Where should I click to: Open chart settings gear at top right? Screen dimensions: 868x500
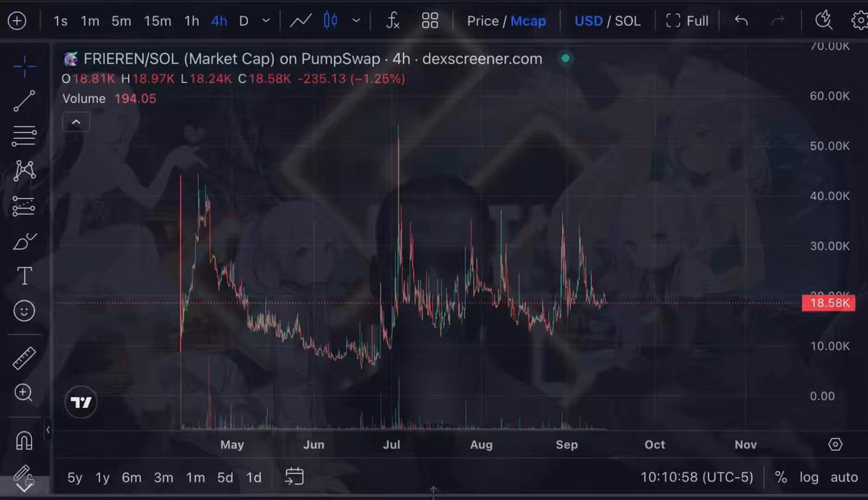[859, 21]
